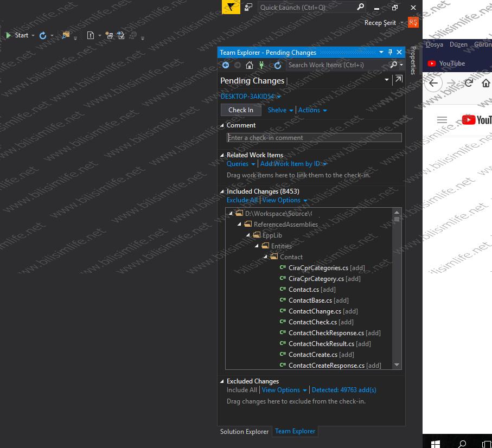Viewport: 492px width, 448px height.
Task: Click Include All link
Action: (x=241, y=390)
